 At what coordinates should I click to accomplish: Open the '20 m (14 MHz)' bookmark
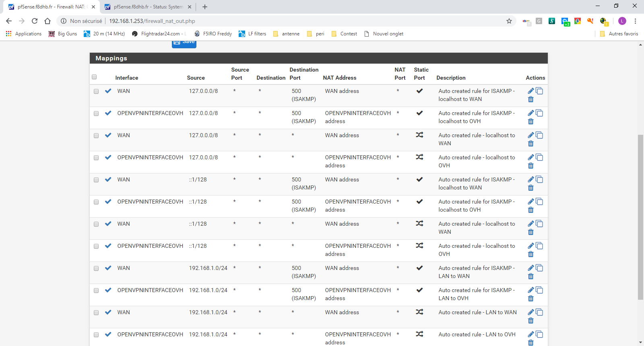[x=104, y=34]
